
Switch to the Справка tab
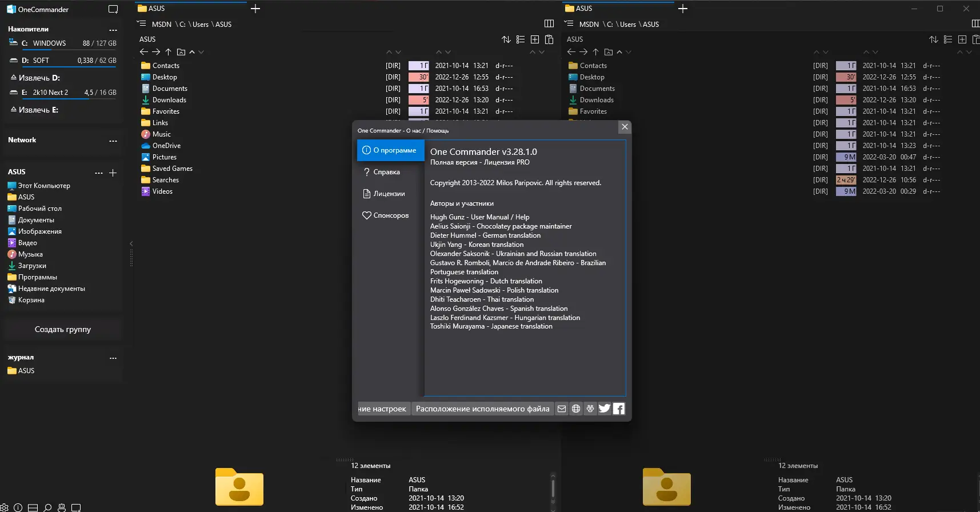tap(390, 172)
